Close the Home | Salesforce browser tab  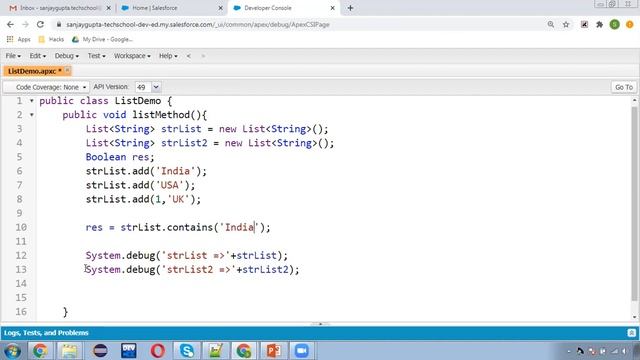pos(220,8)
